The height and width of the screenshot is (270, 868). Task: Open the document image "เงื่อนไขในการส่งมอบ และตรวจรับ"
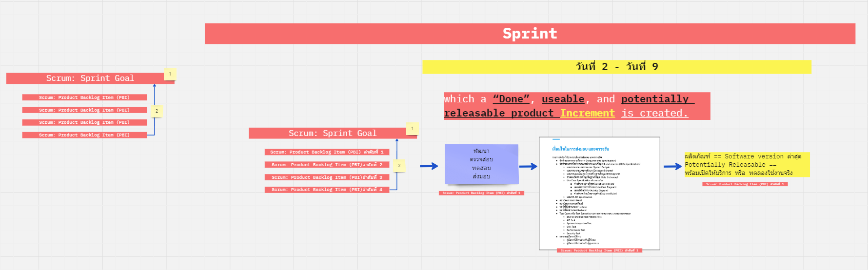pos(599,193)
